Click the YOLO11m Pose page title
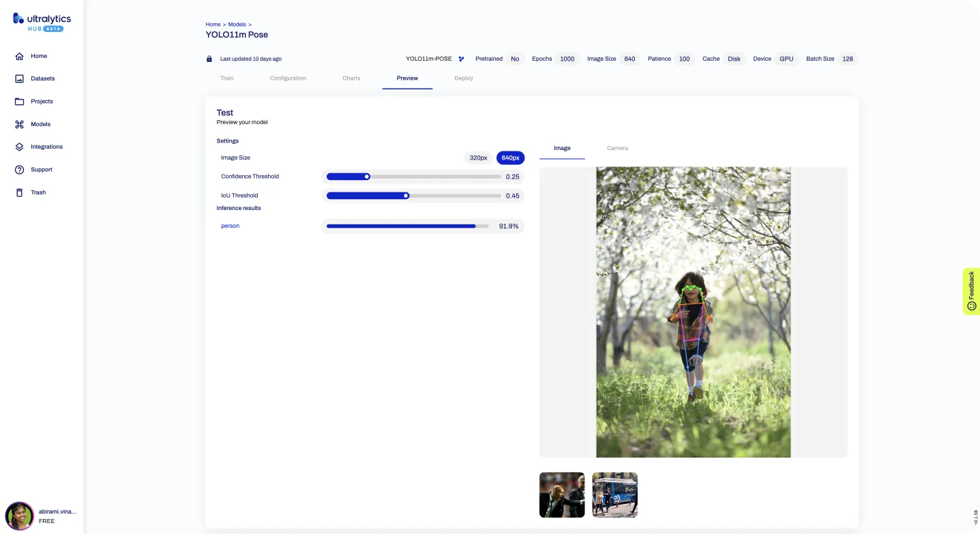 pos(237,35)
